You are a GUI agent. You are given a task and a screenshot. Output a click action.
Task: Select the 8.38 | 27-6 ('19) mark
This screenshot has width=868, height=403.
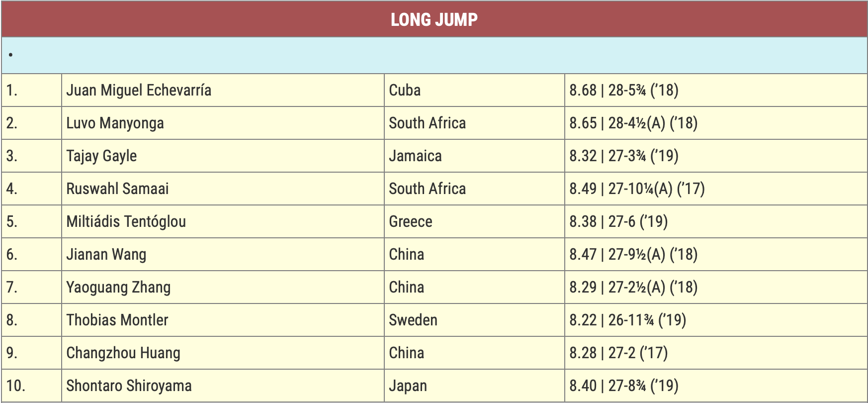pyautogui.click(x=618, y=221)
